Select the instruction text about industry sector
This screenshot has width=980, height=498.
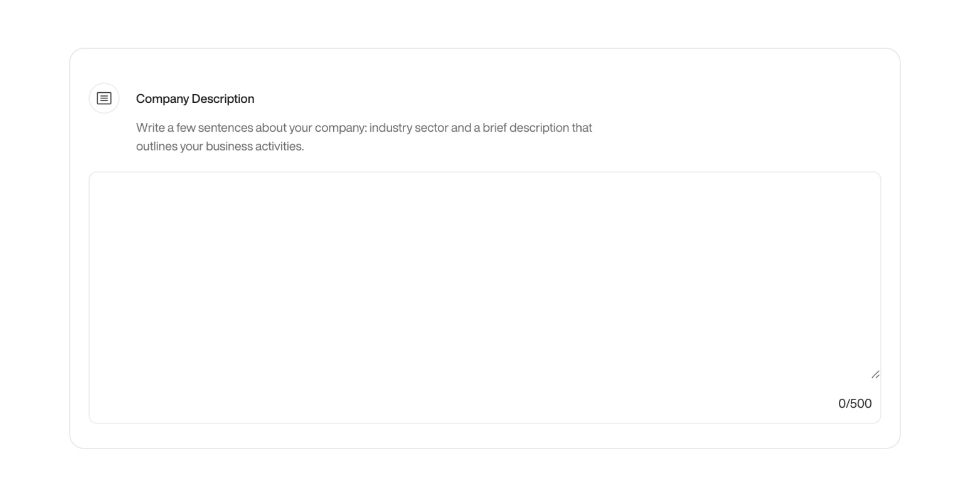364,127
